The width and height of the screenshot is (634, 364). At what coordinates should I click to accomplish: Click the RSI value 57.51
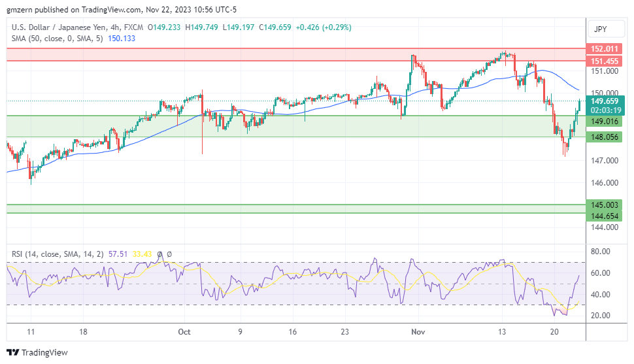tap(118, 254)
